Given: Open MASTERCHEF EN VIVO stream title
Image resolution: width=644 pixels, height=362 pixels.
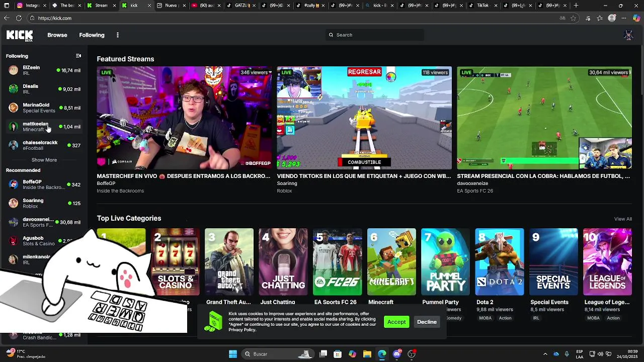Looking at the screenshot, I should (184, 176).
